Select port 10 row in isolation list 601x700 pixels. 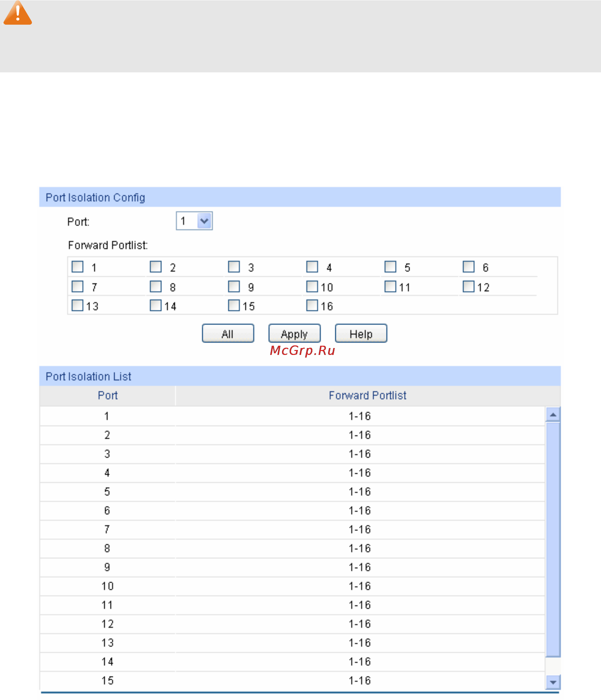(x=292, y=587)
